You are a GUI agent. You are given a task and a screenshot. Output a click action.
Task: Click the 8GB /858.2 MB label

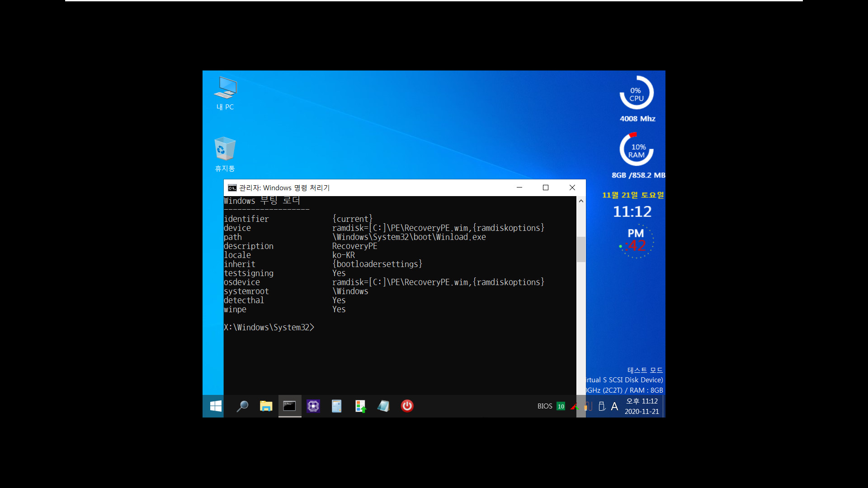[638, 175]
